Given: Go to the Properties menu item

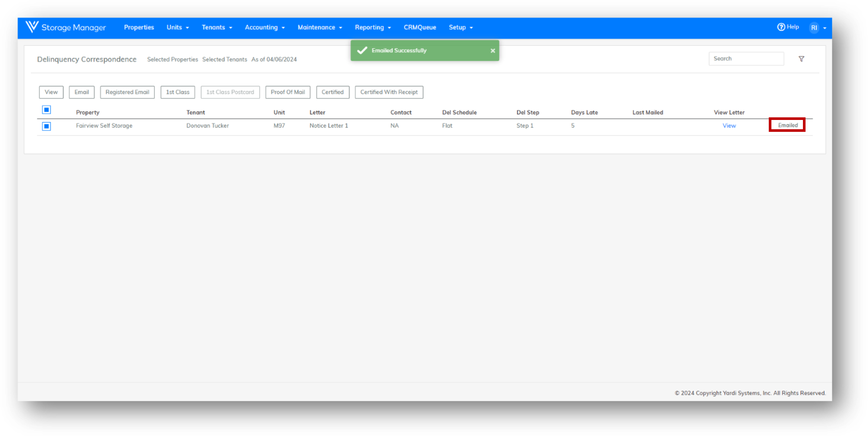Looking at the screenshot, I should tap(139, 28).
